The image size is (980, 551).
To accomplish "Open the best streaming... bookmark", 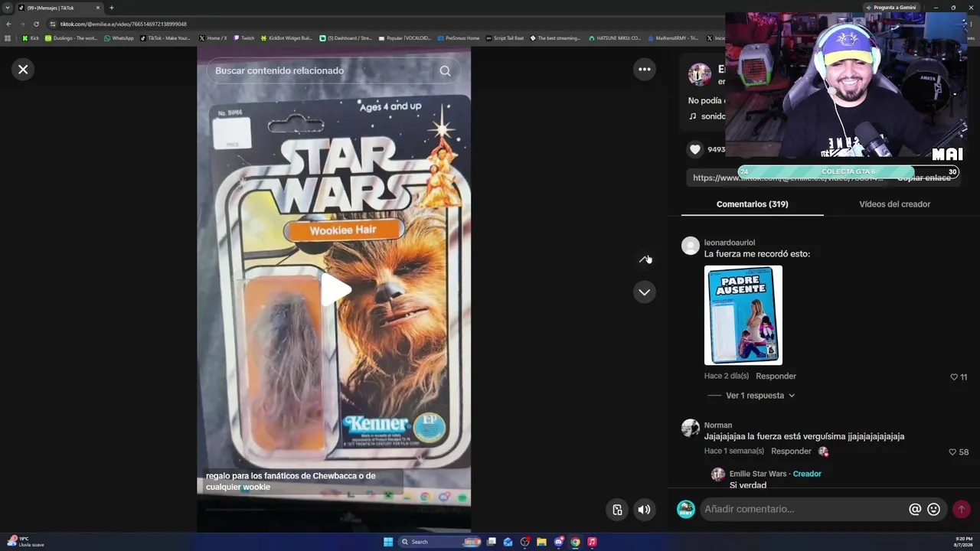I will pos(556,38).
